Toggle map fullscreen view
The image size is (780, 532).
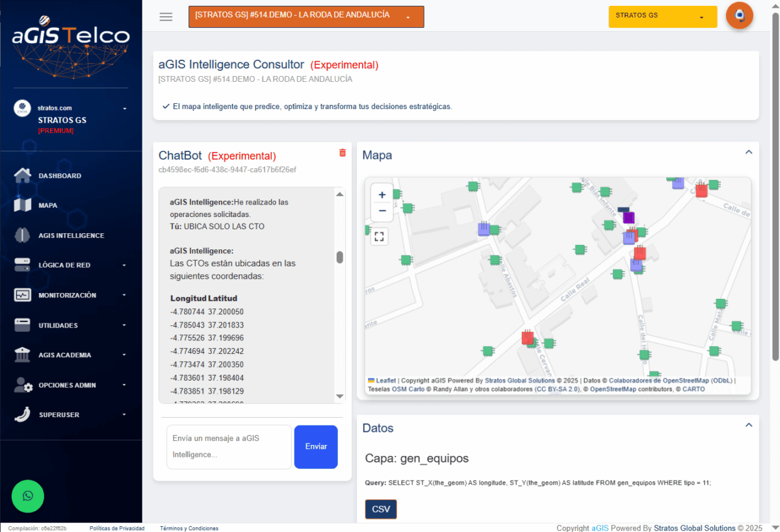[380, 236]
